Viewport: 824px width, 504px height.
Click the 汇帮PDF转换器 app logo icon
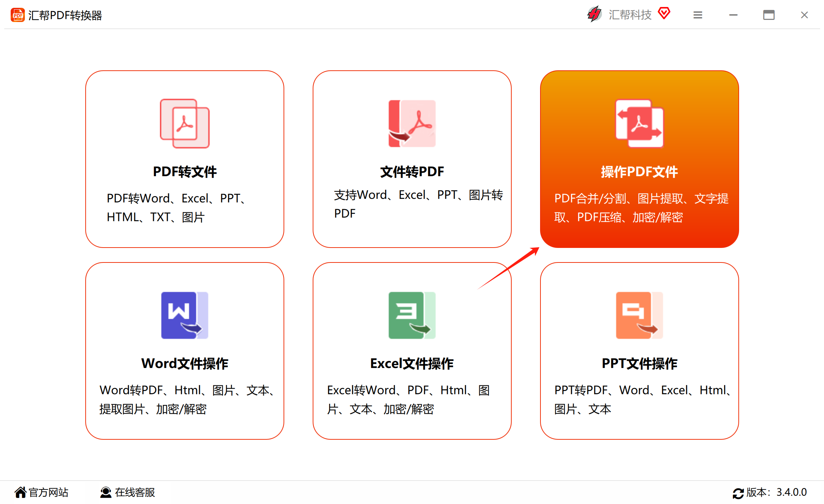17,15
